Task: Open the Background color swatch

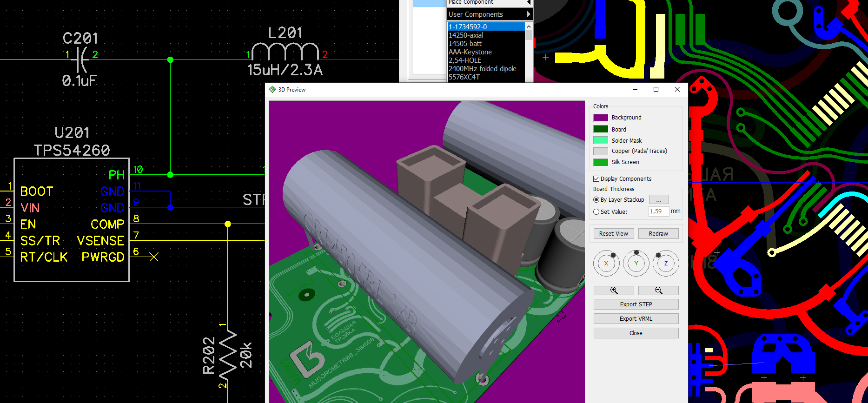Action: [x=601, y=118]
